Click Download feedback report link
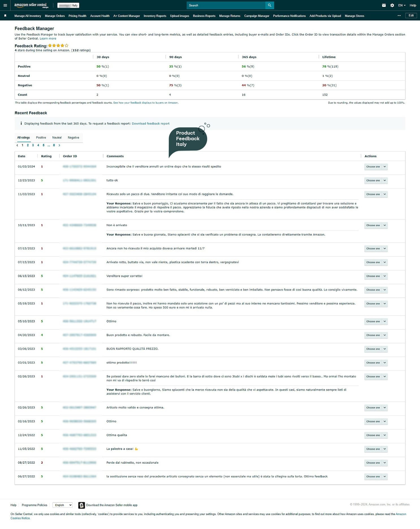The image size is (420, 529). (150, 124)
